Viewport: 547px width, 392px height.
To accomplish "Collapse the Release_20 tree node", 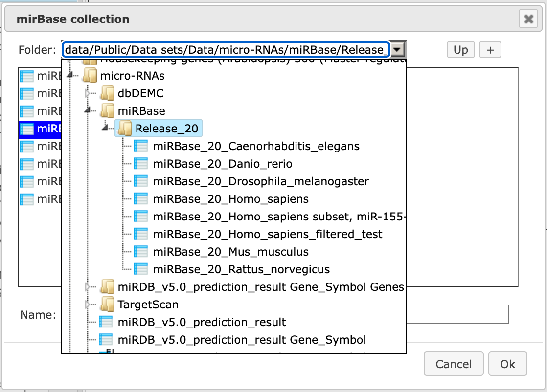I will pos(106,128).
